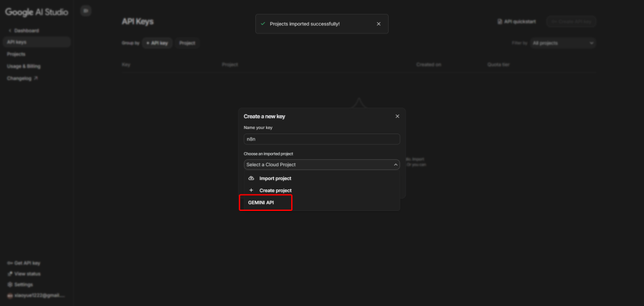Open Settings from the sidebar

[x=23, y=285]
